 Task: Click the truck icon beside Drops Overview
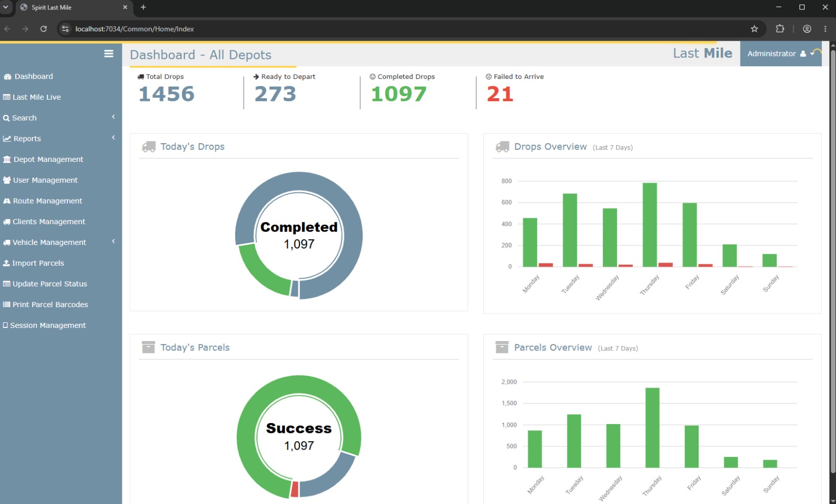(x=503, y=147)
